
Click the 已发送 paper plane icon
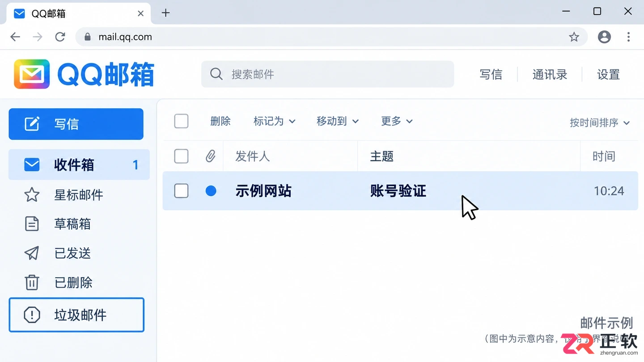click(x=32, y=253)
